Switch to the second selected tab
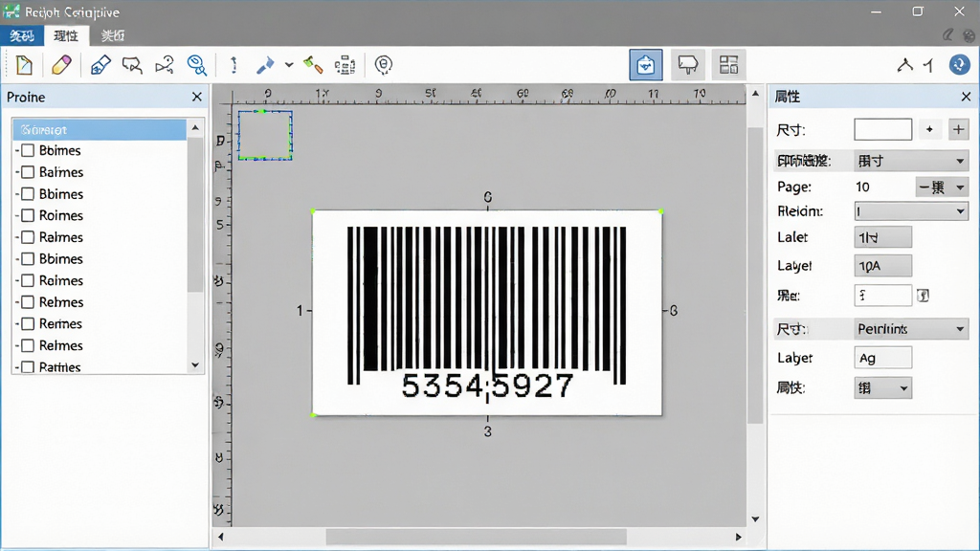Viewport: 980px width, 551px height. 66,35
